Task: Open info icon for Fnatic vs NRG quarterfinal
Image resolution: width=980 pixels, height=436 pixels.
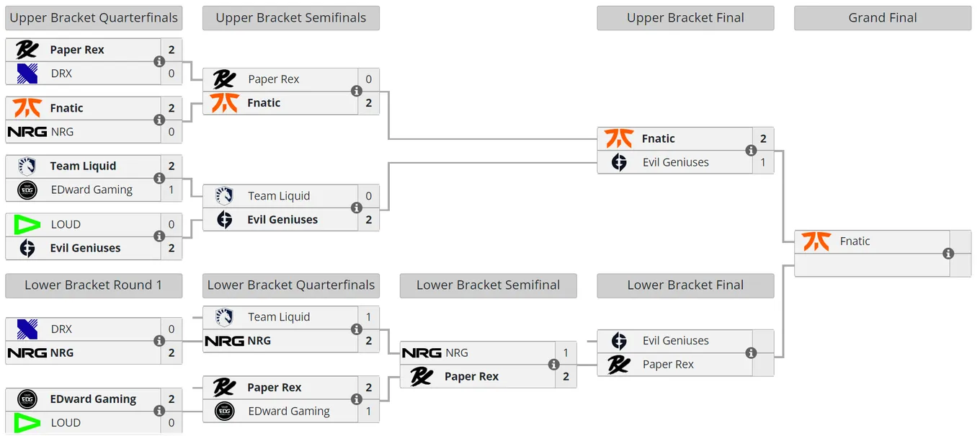Action: 159,120
